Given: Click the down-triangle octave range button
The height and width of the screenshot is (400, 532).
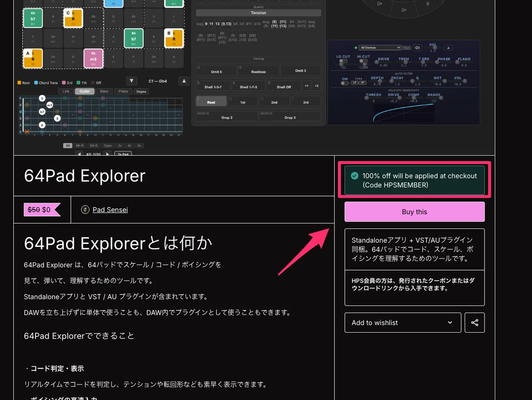Looking at the screenshot, I should [132, 81].
